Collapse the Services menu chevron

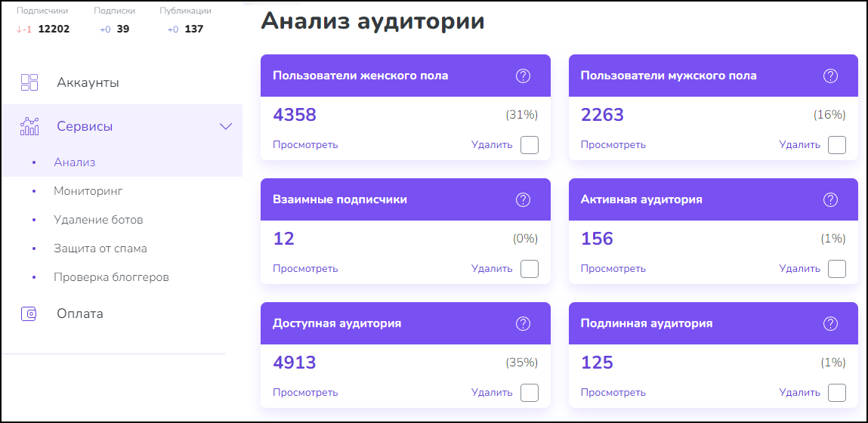(x=225, y=126)
